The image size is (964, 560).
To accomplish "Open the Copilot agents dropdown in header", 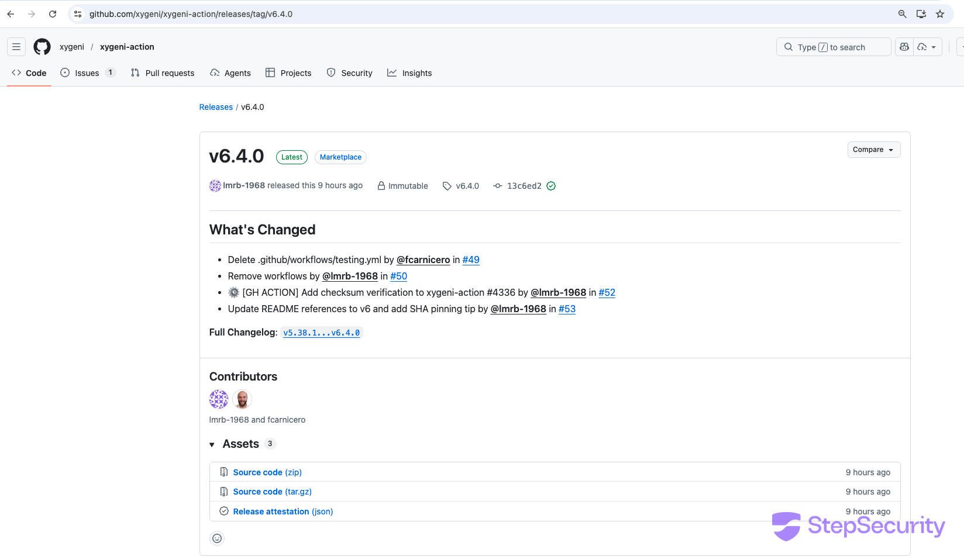I will 927,47.
